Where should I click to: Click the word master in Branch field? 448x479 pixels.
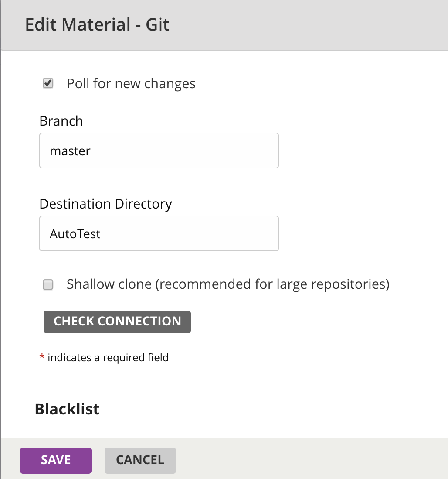click(70, 151)
